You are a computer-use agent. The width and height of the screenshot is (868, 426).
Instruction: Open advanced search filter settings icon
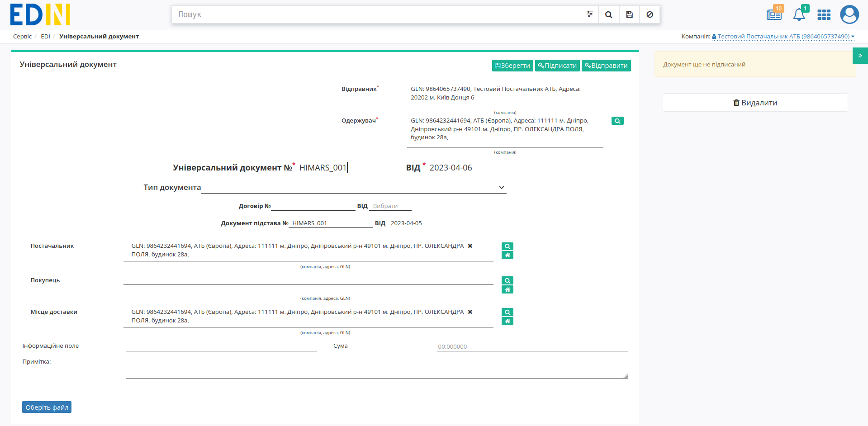[x=589, y=14]
